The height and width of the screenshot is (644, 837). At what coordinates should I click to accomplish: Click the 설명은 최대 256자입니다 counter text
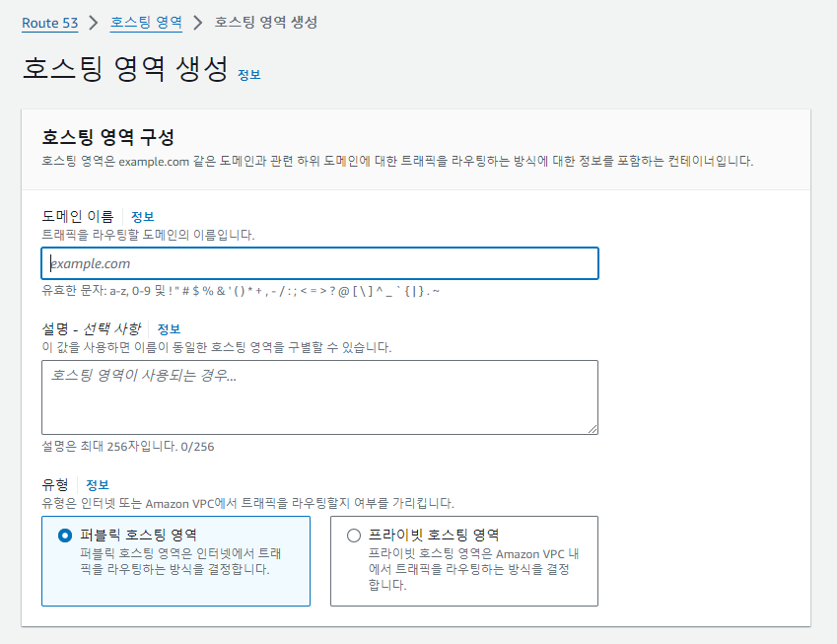pos(128,447)
